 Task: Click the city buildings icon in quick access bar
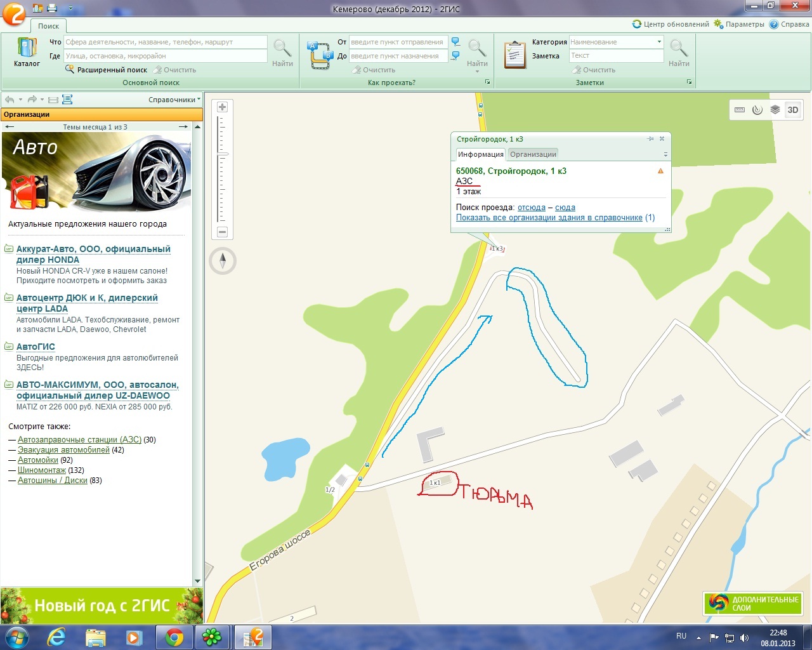pos(37,8)
